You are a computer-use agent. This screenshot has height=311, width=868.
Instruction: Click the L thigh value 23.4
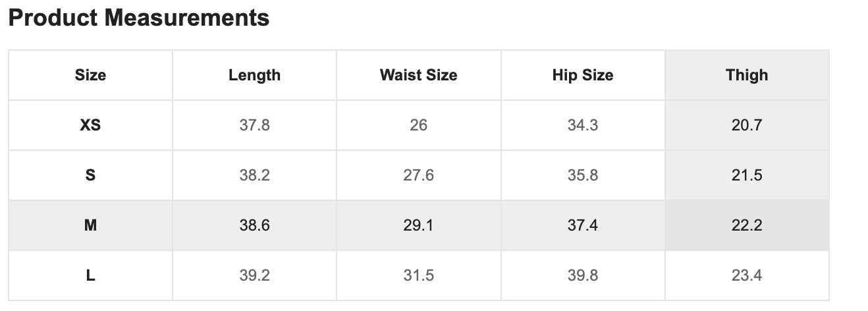point(747,275)
